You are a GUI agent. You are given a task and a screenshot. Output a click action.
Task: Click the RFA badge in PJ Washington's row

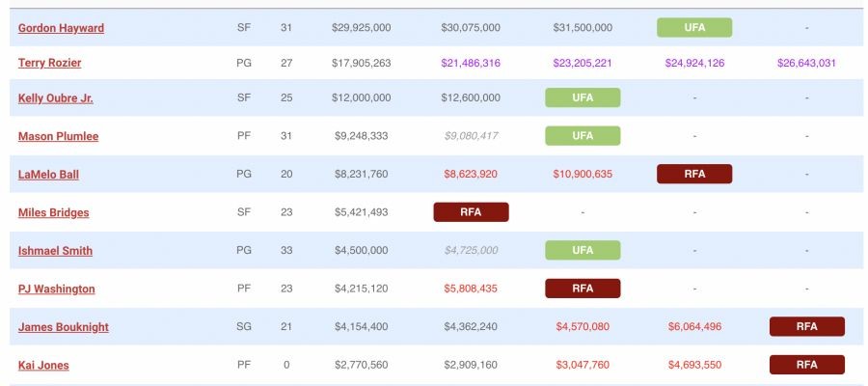(583, 288)
